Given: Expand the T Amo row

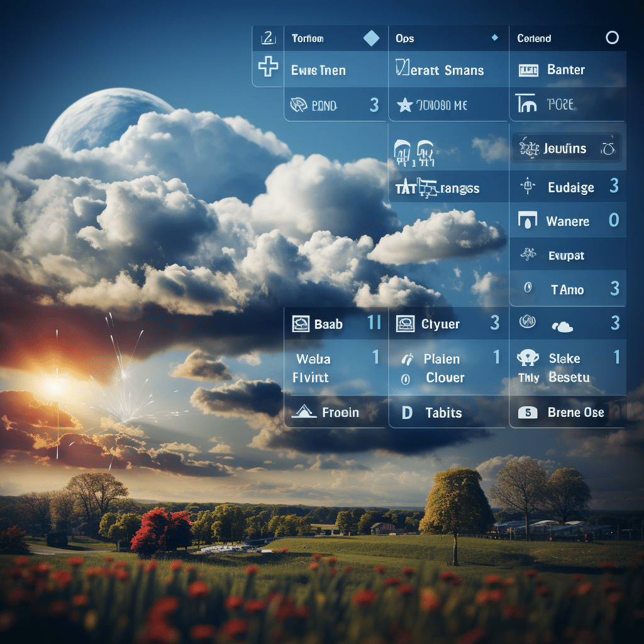Looking at the screenshot, I should point(568,289).
